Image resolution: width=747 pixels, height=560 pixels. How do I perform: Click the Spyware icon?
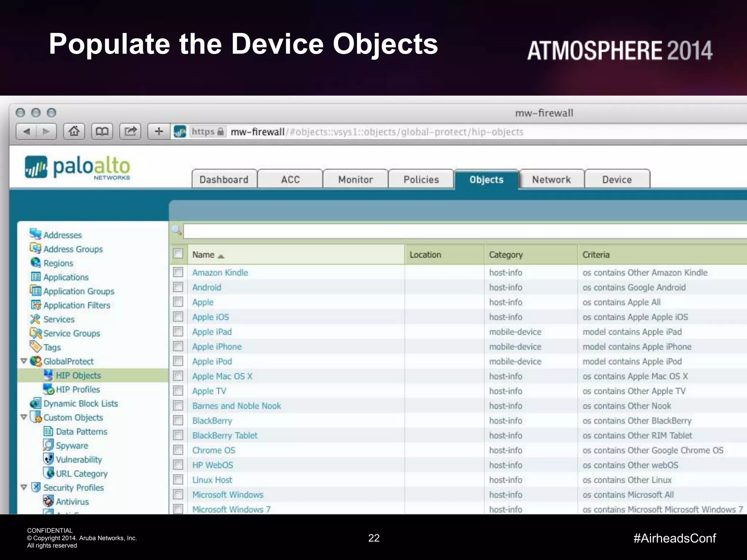click(x=48, y=445)
